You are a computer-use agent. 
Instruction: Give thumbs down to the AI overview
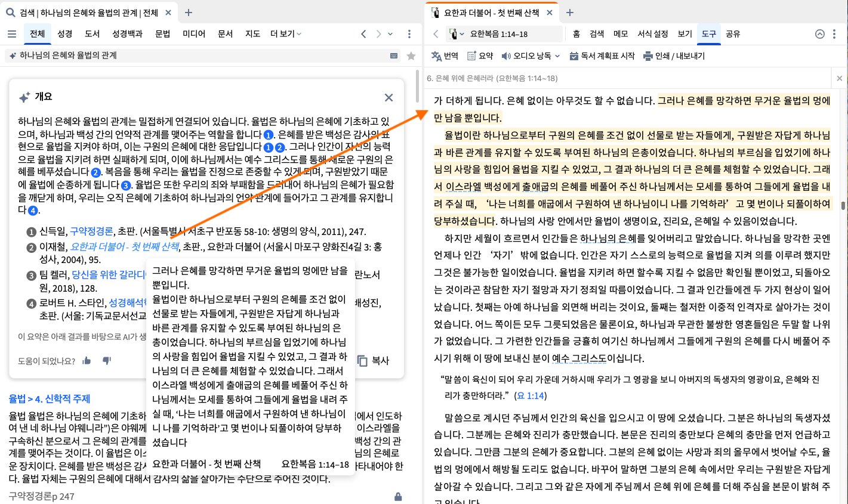coord(107,360)
